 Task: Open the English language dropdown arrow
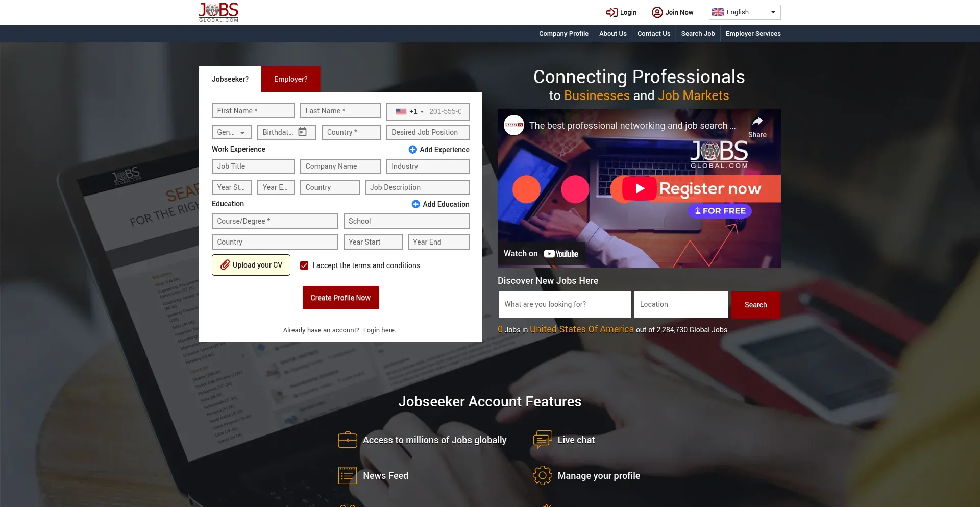773,12
